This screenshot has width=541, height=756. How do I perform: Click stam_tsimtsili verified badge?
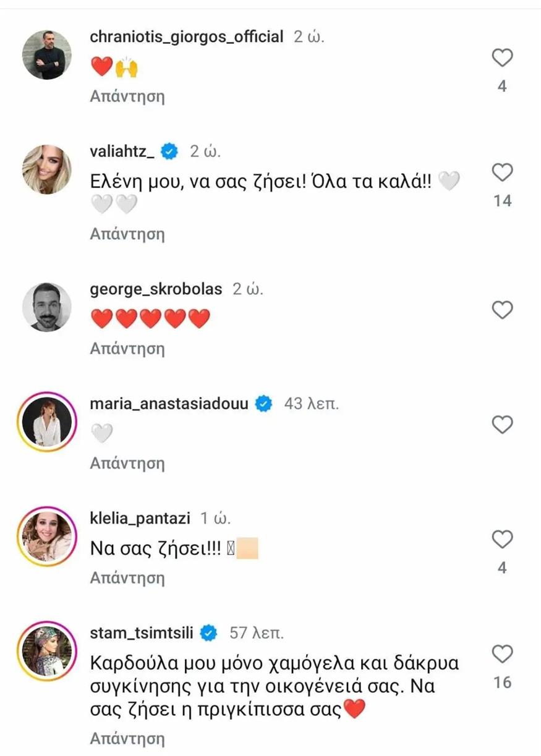pyautogui.click(x=210, y=633)
